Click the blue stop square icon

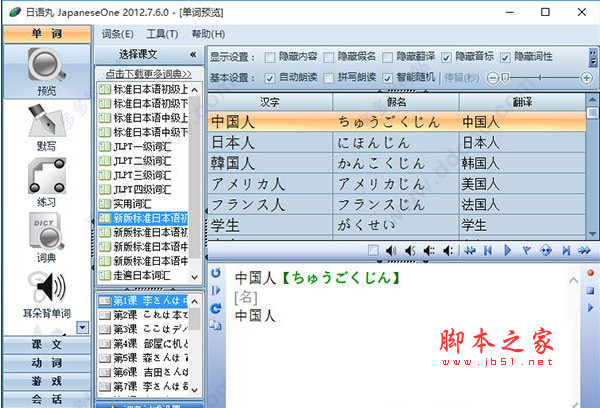pos(590,290)
